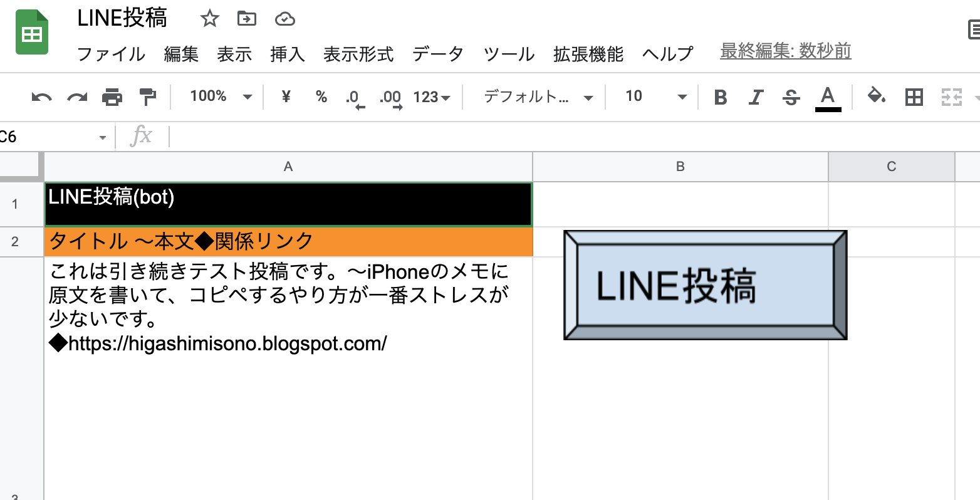Toggle italic formatting
Screen dimensions: 980x500
pyautogui.click(x=756, y=97)
